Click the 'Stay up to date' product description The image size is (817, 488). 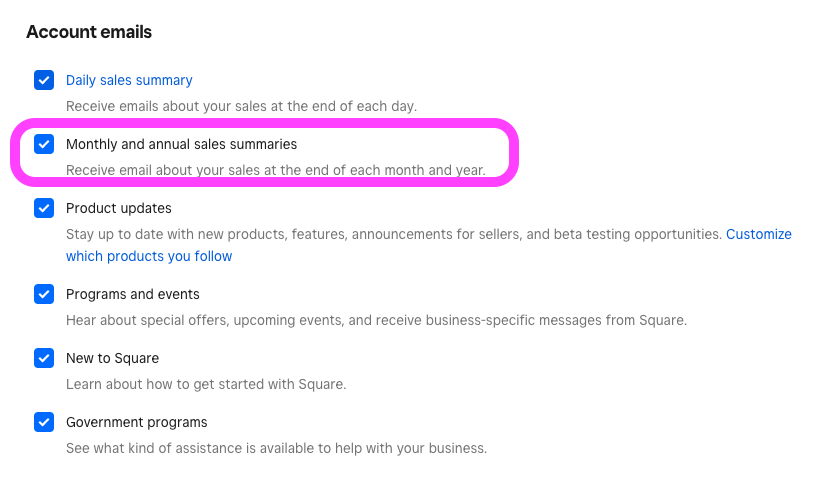pos(393,234)
